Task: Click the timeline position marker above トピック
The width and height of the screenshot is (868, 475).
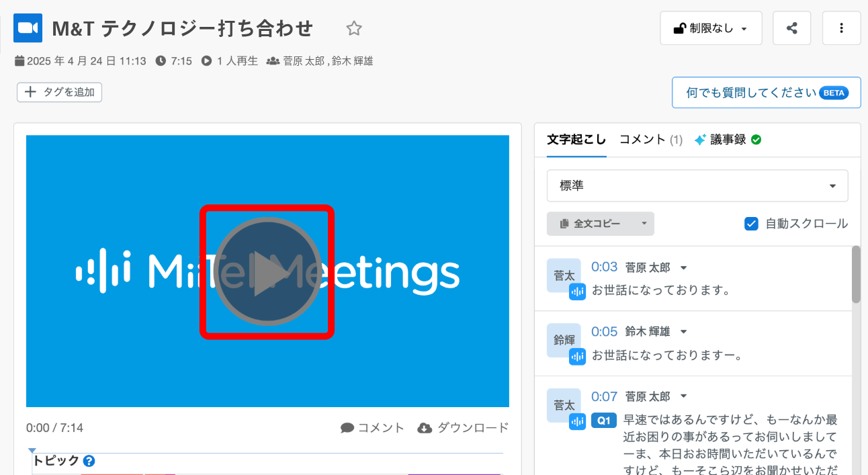Action: click(32, 451)
